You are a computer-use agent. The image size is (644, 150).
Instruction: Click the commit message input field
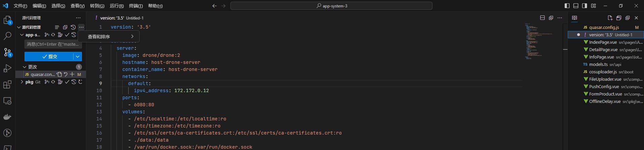(x=52, y=44)
